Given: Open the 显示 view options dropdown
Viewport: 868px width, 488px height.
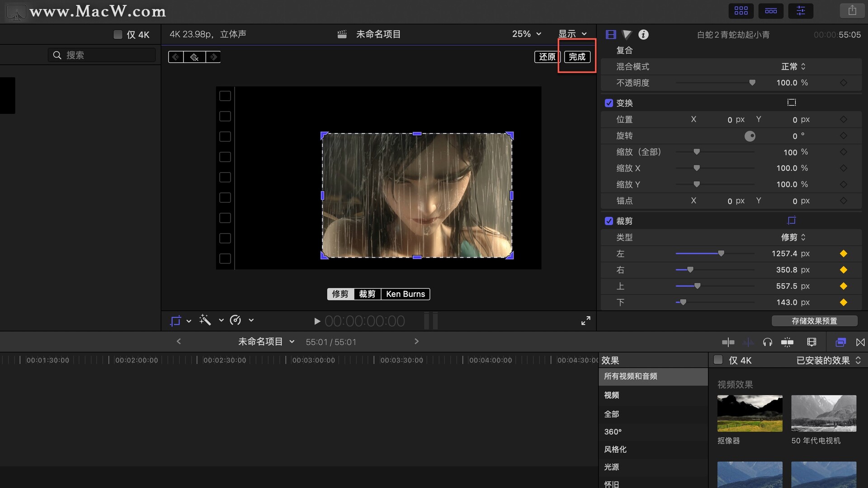Looking at the screenshot, I should pyautogui.click(x=572, y=34).
